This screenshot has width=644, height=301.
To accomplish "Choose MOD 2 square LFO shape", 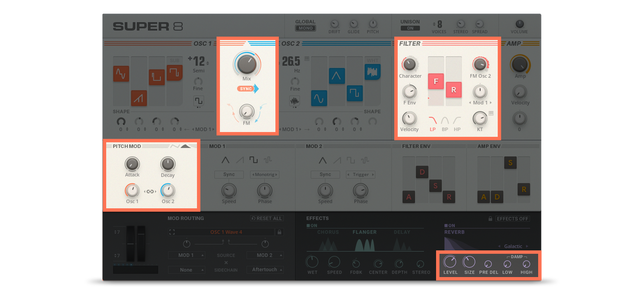I will 351,160.
